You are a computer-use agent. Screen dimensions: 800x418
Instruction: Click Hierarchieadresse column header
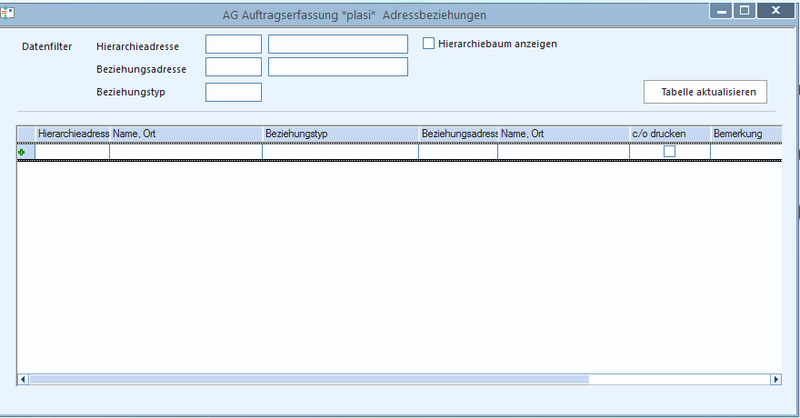coord(72,134)
